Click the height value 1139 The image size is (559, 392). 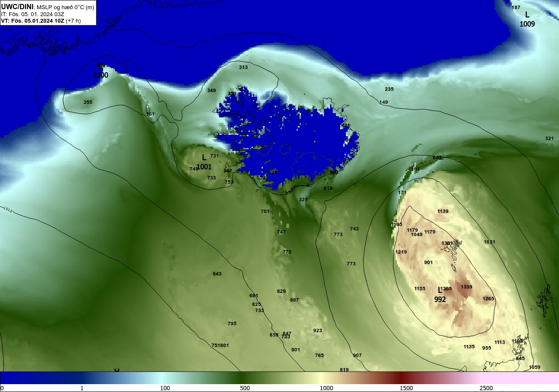[x=443, y=211]
